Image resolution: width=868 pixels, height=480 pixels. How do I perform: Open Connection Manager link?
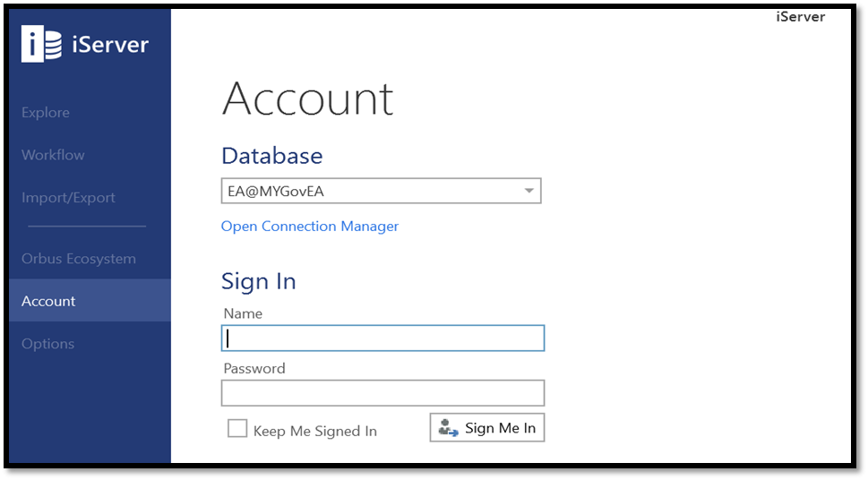(309, 227)
